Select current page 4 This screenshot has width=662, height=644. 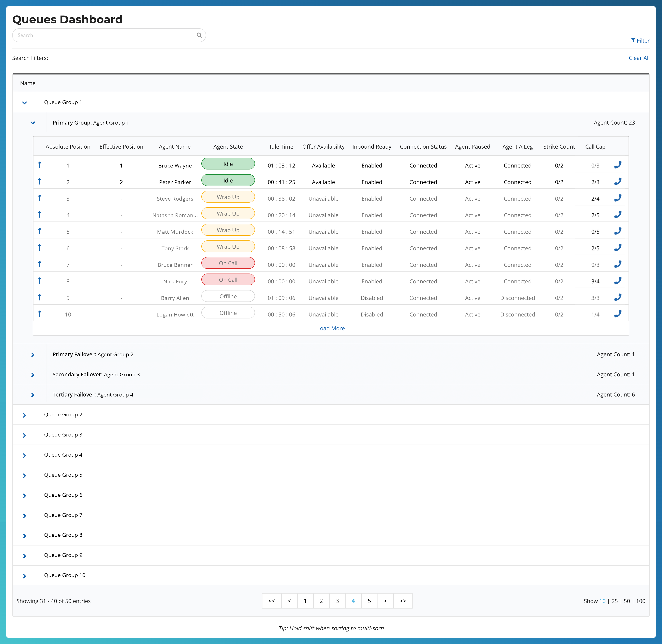(353, 601)
